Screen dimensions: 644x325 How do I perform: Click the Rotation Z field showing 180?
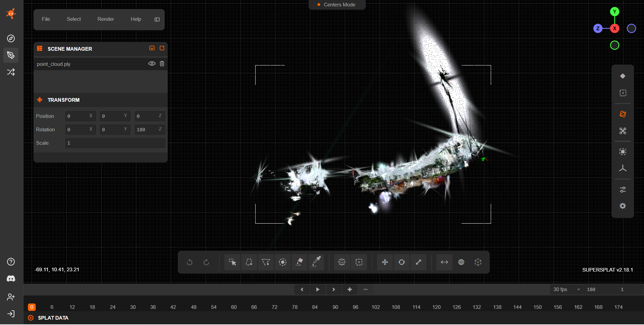click(150, 130)
